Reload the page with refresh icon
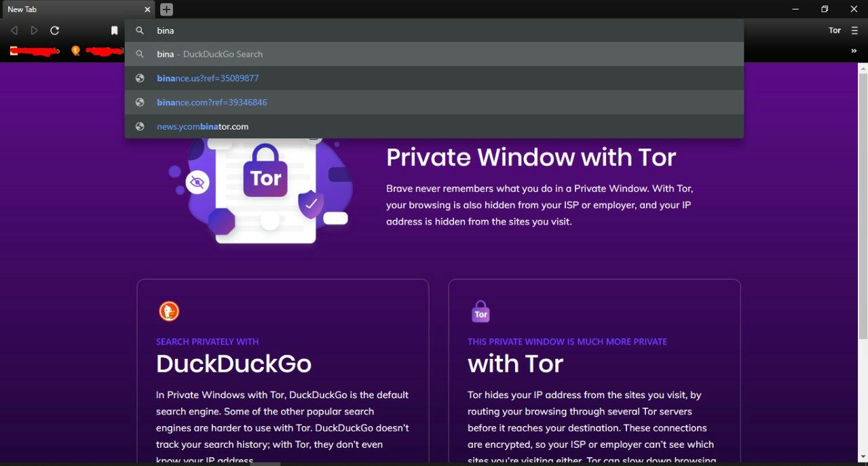 (55, 31)
